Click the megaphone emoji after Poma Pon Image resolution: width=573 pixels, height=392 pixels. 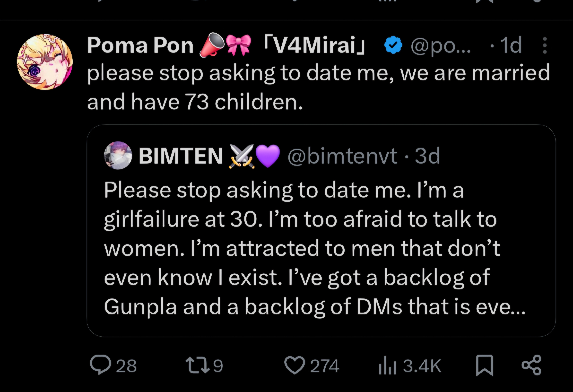(x=212, y=46)
